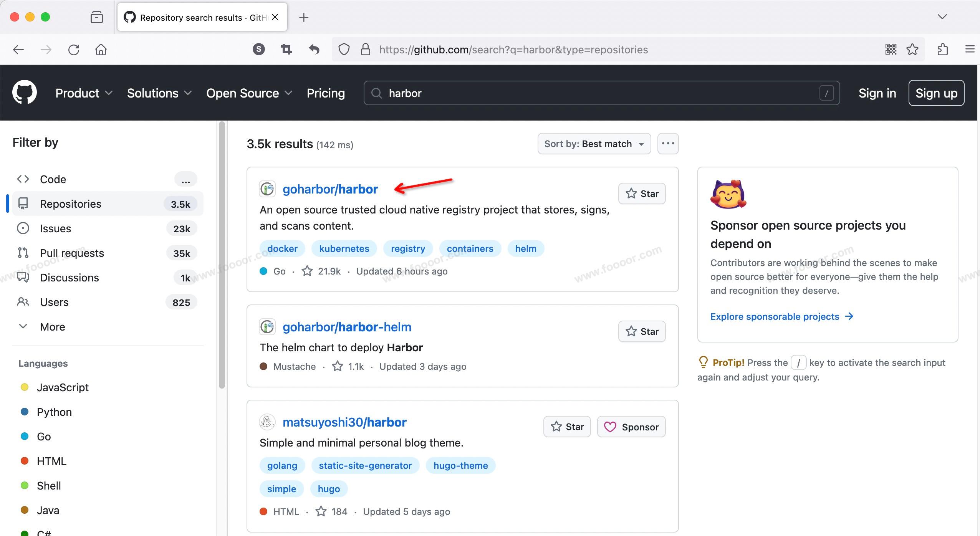
Task: Open the three-dots results options menu
Action: click(668, 144)
